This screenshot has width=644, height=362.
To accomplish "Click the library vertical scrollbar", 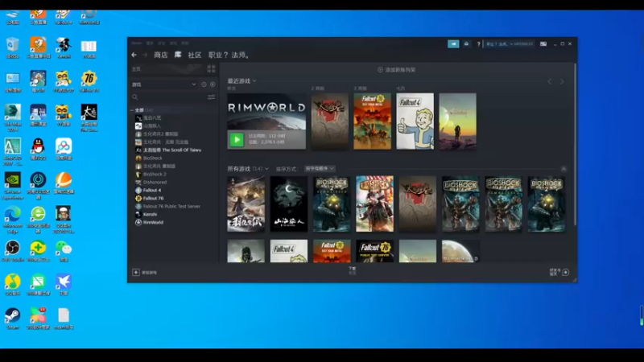I will tap(575, 144).
